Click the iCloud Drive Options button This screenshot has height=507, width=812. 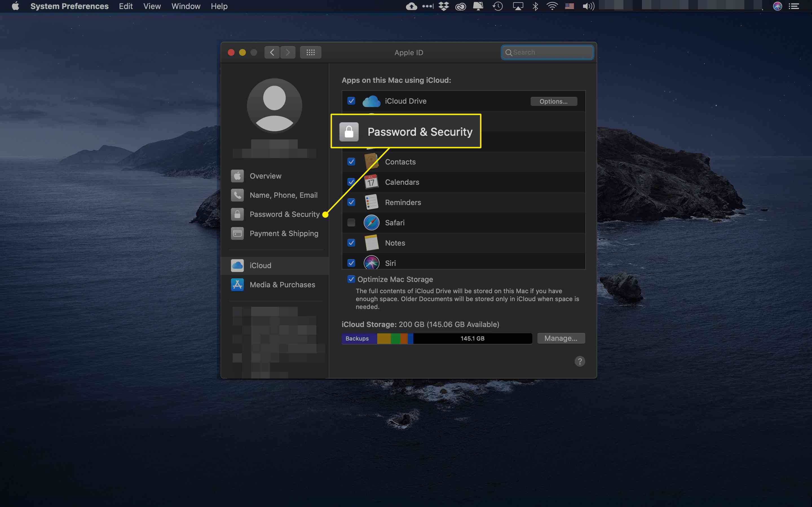pyautogui.click(x=552, y=101)
